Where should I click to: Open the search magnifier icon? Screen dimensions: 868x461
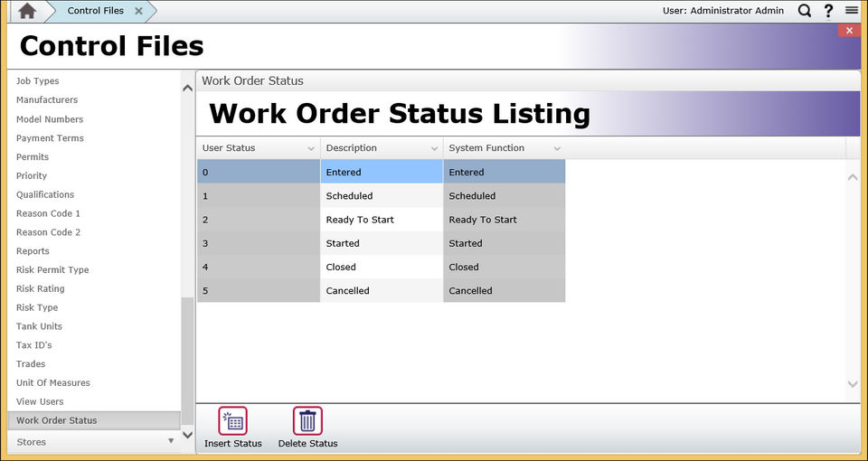[x=805, y=11]
